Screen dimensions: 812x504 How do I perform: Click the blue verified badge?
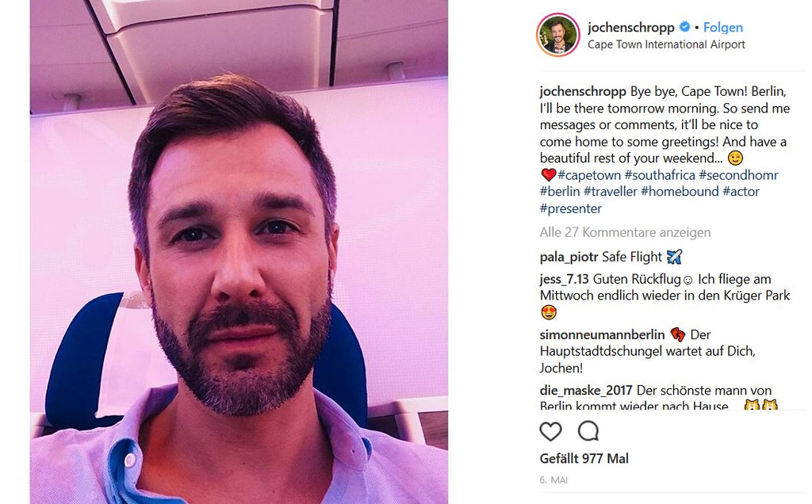[684, 27]
